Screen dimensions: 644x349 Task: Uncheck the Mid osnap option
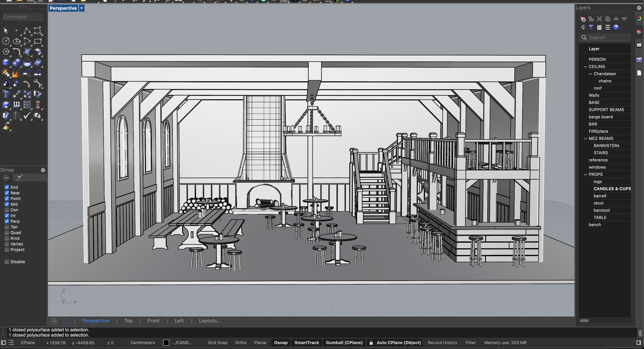pyautogui.click(x=7, y=204)
